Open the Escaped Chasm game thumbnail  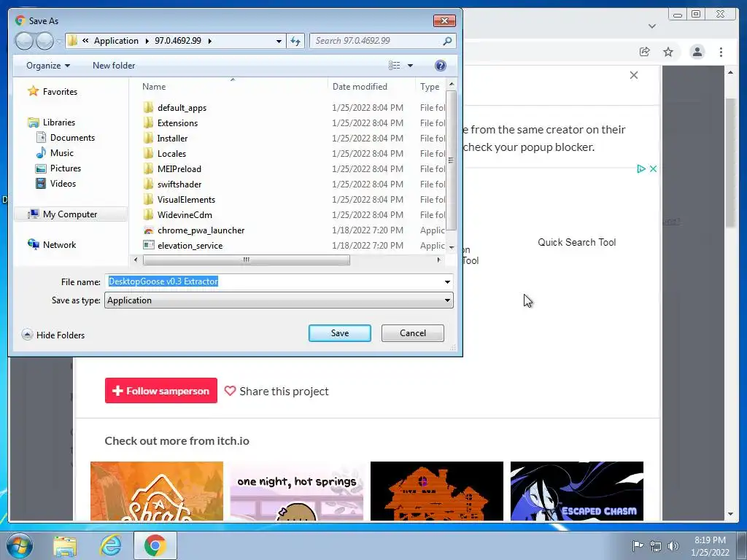point(577,491)
